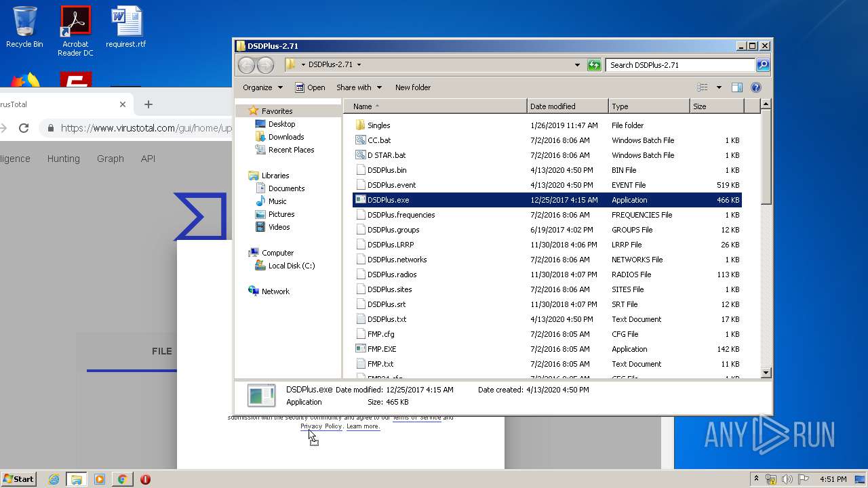The width and height of the screenshot is (868, 488).
Task: Change view icon in Explorer toolbar
Action: click(x=703, y=87)
